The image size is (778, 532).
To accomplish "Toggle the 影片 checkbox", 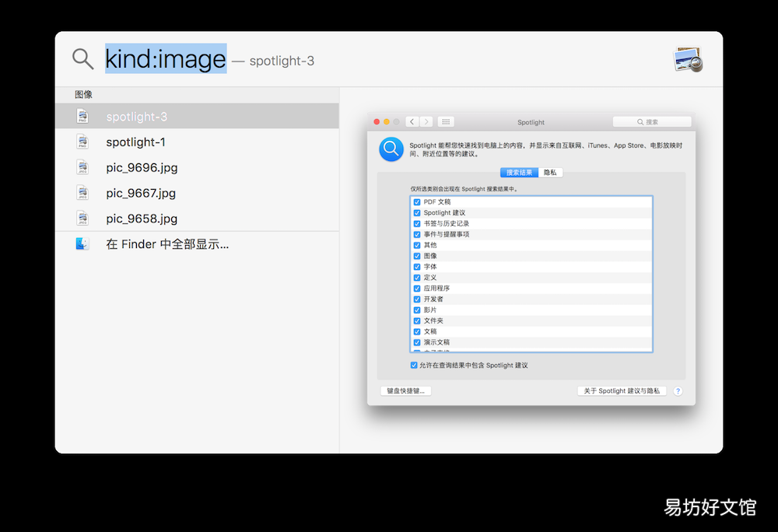I will (x=417, y=310).
